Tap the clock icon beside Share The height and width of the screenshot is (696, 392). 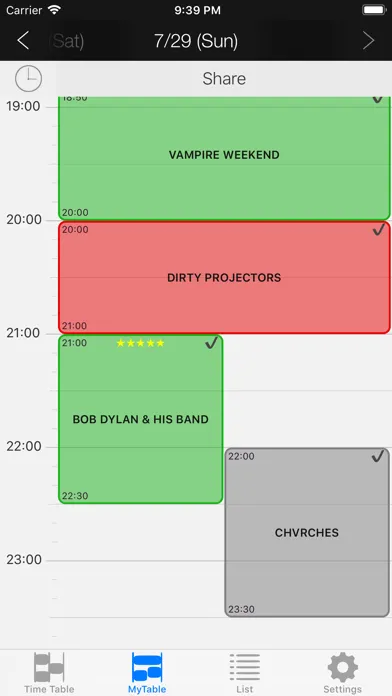pyautogui.click(x=28, y=79)
